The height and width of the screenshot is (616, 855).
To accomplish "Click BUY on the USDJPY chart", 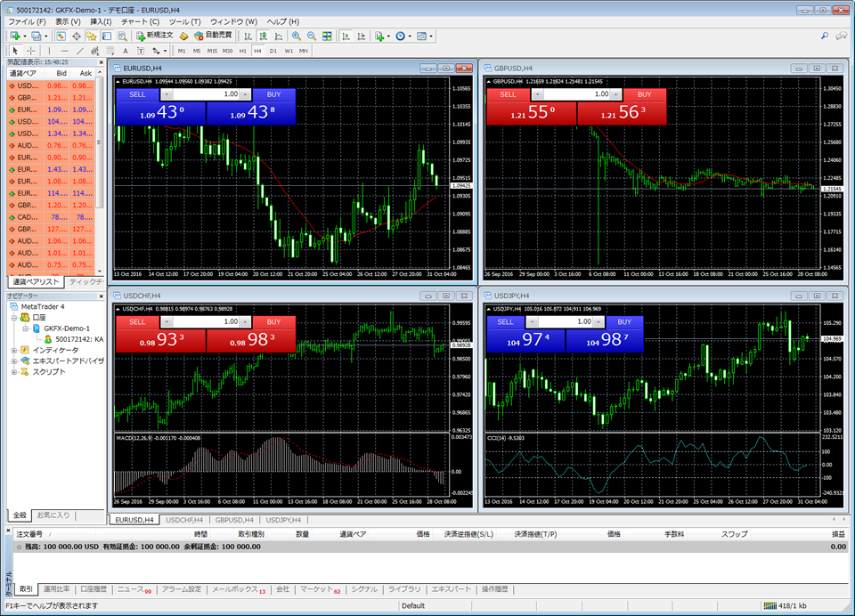I will point(623,323).
